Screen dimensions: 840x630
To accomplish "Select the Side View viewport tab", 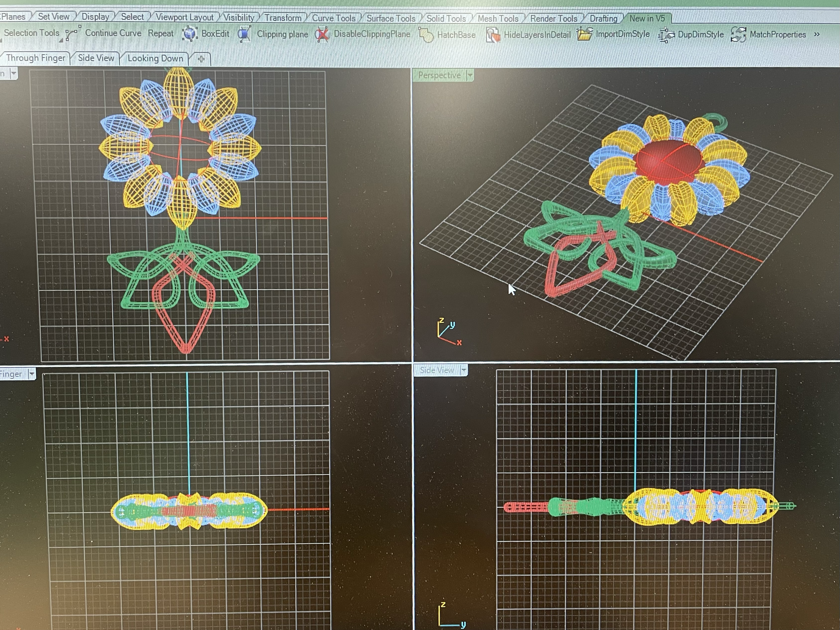I will [x=96, y=58].
